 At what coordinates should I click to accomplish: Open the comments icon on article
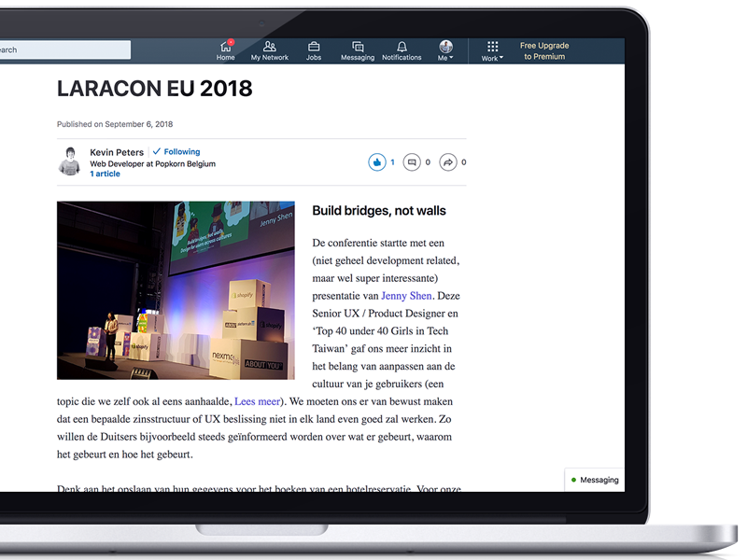pyautogui.click(x=412, y=162)
